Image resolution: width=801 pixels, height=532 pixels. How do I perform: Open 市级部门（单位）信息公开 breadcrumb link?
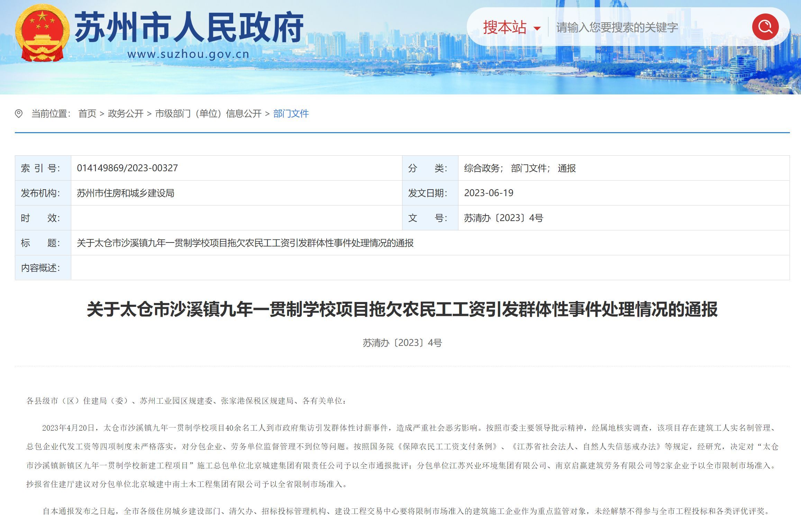point(208,113)
